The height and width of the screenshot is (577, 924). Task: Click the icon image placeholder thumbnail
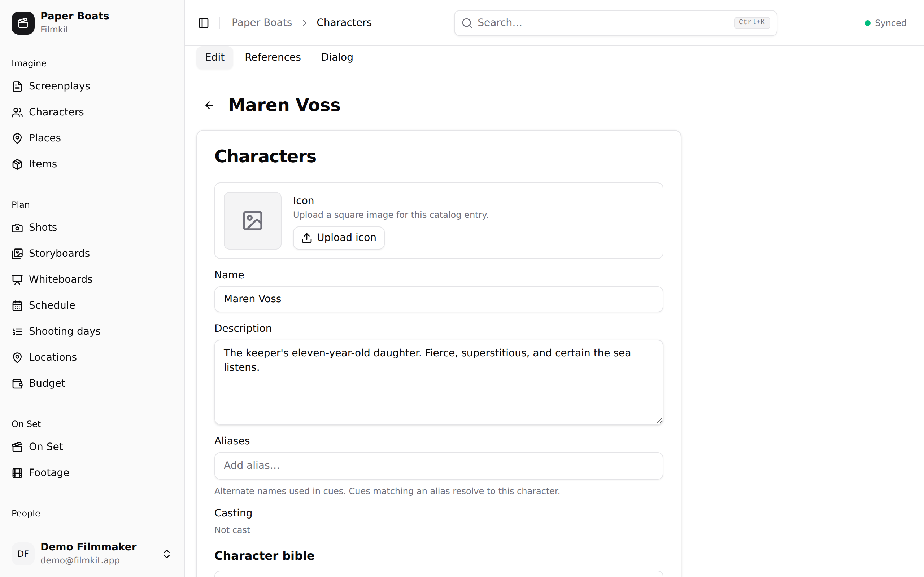pyautogui.click(x=252, y=221)
